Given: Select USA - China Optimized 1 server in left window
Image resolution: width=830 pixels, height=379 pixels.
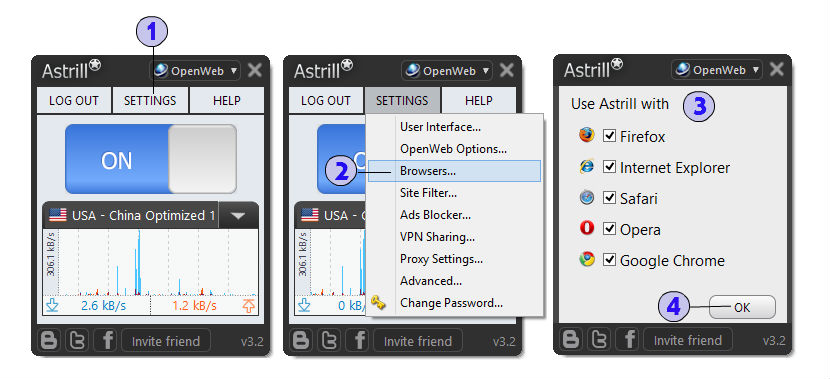Looking at the screenshot, I should pos(130,215).
